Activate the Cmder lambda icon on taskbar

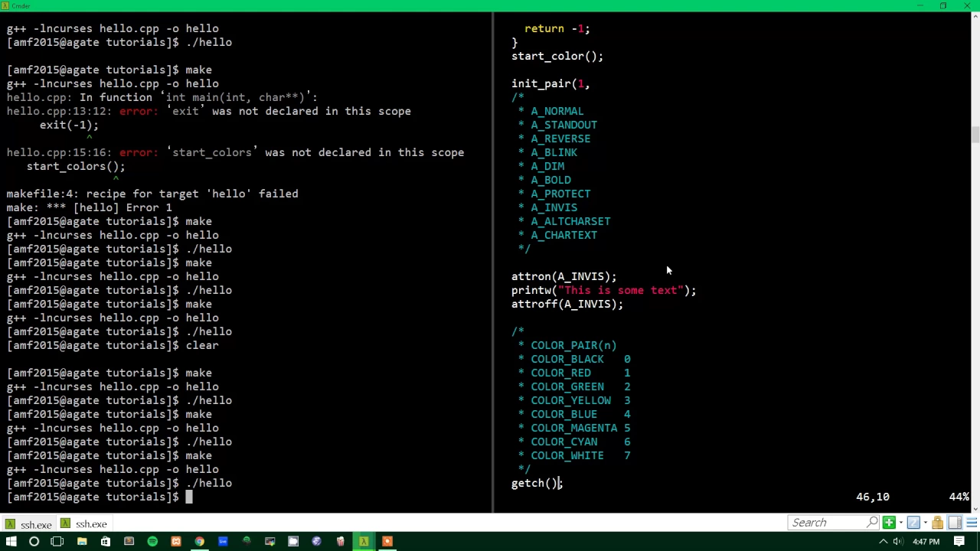click(364, 542)
